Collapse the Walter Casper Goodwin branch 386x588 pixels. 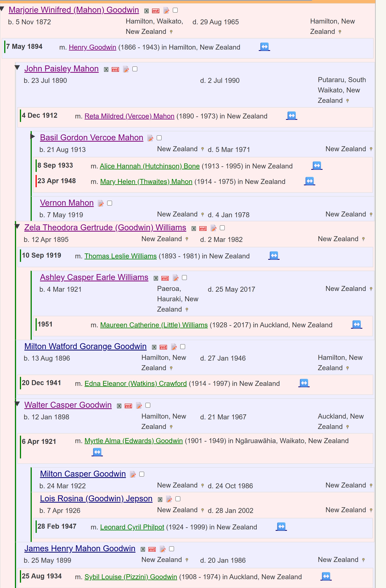pos(17,404)
